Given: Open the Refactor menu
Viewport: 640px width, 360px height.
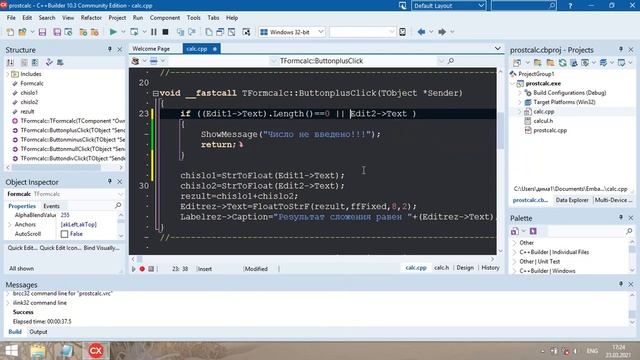Looking at the screenshot, I should (91, 18).
